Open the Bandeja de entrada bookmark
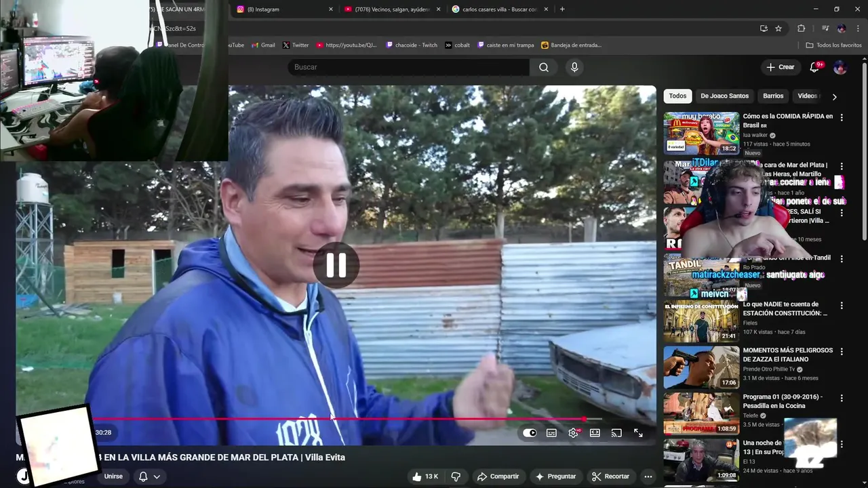868x488 pixels. tap(571, 45)
